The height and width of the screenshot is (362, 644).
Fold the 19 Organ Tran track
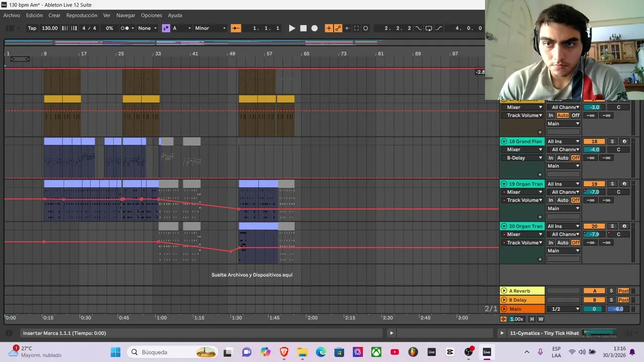(x=504, y=184)
